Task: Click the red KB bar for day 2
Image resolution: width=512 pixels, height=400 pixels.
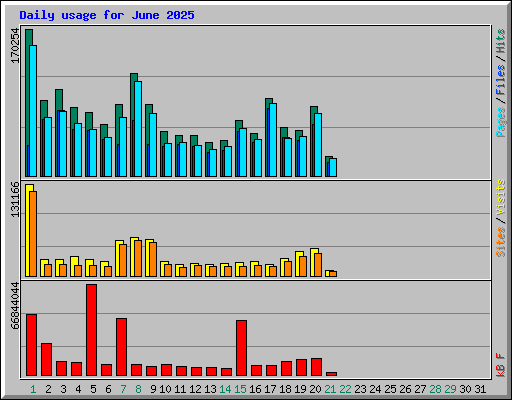Action: pos(47,359)
